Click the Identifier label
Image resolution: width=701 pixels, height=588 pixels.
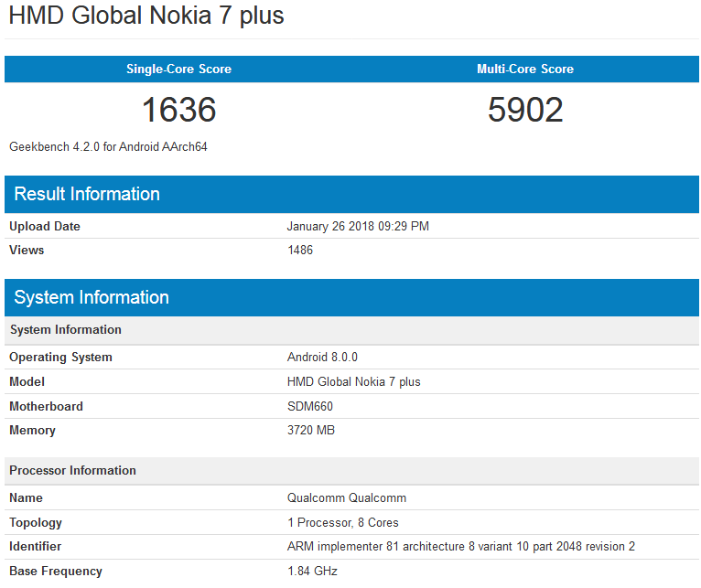pyautogui.click(x=36, y=547)
